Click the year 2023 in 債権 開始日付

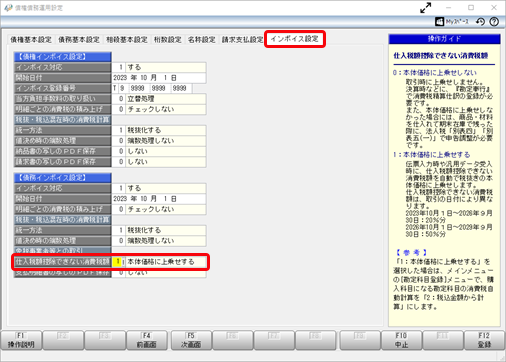[120, 78]
